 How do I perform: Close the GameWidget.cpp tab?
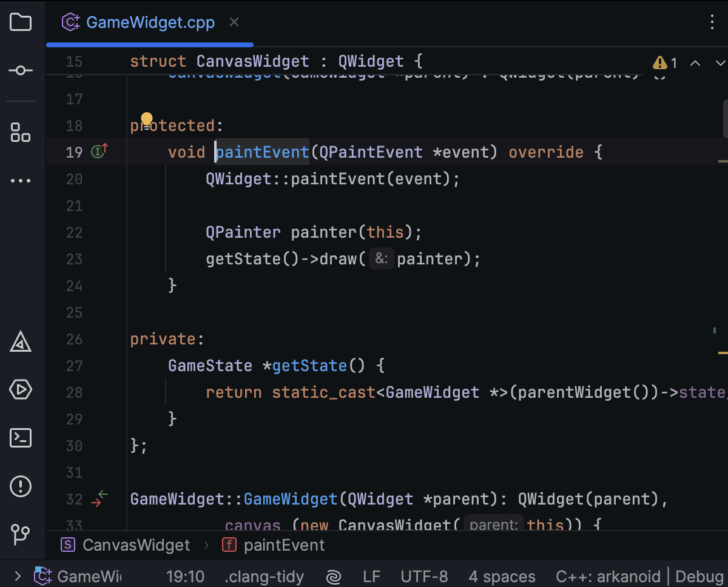[x=234, y=22]
